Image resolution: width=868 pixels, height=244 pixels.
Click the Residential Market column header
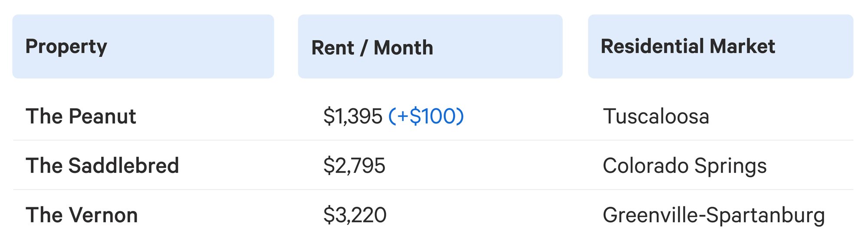720,46
